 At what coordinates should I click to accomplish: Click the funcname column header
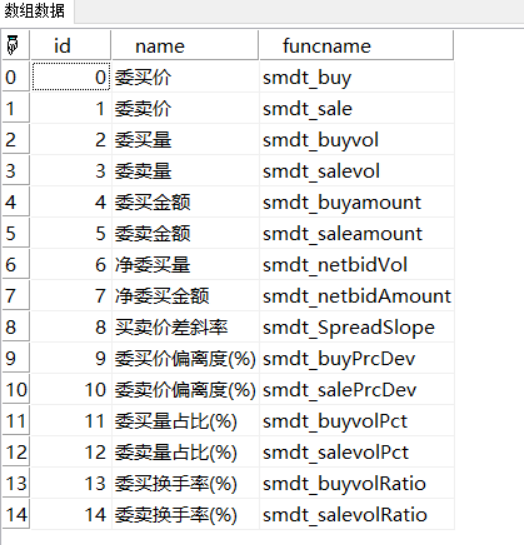pyautogui.click(x=356, y=46)
